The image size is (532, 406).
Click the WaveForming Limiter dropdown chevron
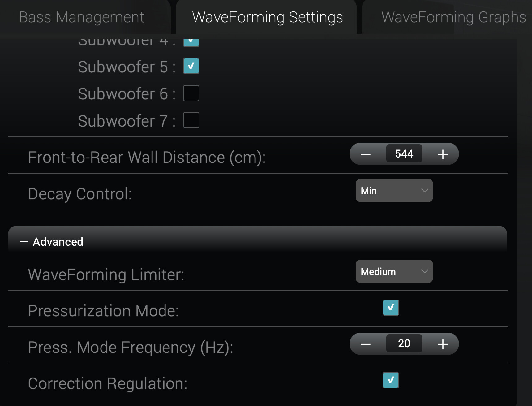click(x=425, y=271)
